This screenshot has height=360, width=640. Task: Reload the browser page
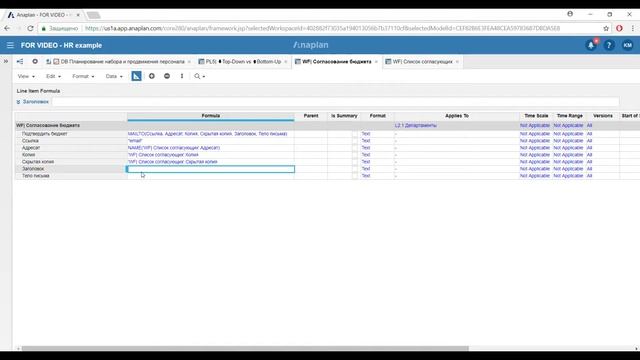point(30,28)
